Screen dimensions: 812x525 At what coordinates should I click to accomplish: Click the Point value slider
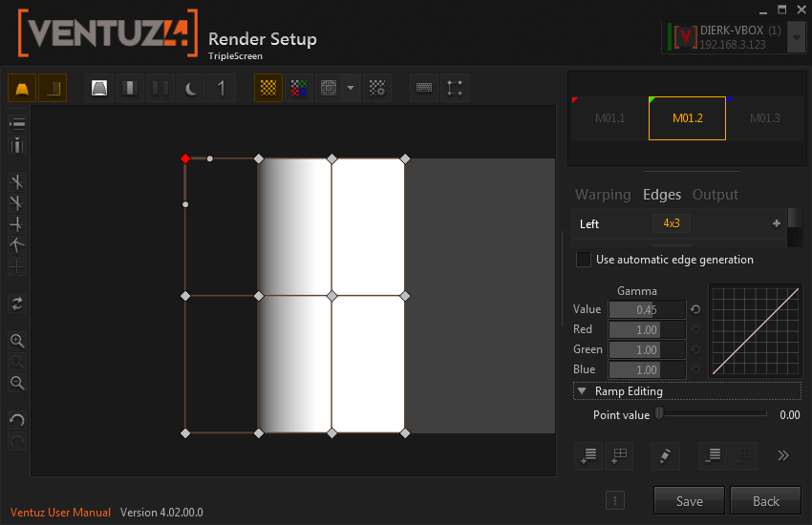tap(711, 414)
